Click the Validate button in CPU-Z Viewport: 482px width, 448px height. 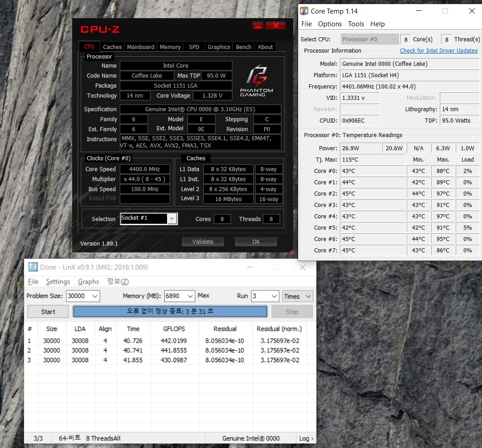[x=203, y=241]
